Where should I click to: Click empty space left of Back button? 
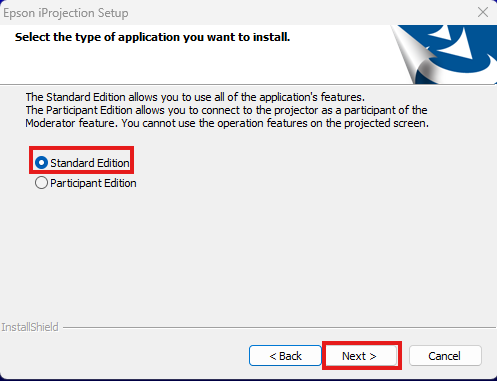[x=123, y=356]
